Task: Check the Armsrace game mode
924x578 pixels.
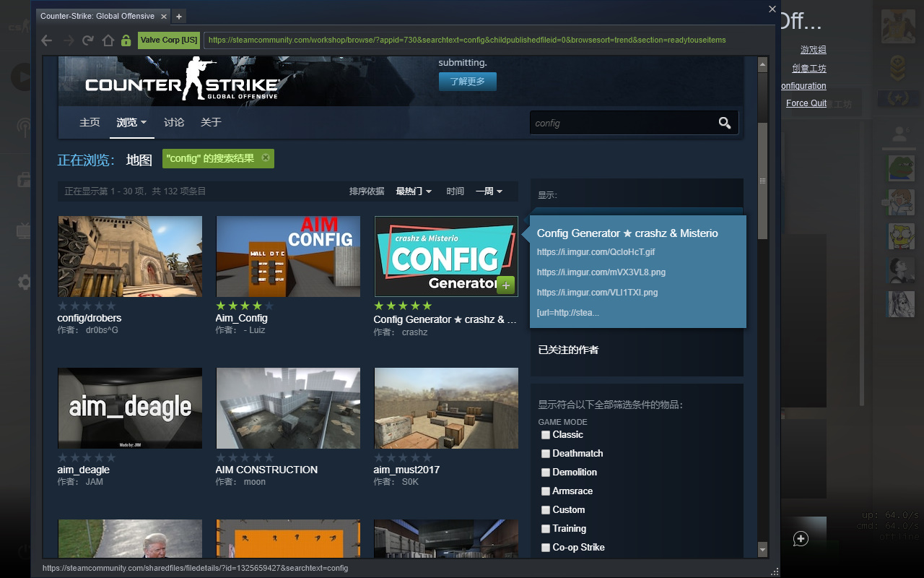Action: [546, 491]
